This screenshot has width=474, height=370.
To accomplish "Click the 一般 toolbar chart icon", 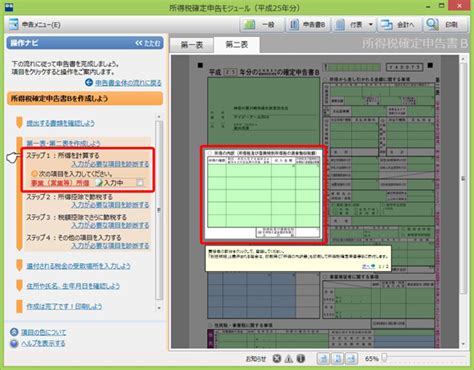I will pyautogui.click(x=249, y=24).
